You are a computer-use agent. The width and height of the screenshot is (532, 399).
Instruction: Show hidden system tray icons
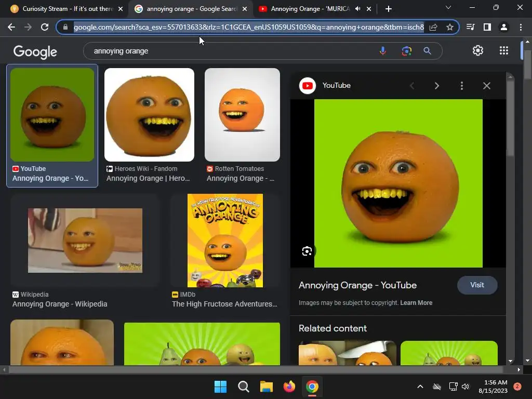point(420,387)
